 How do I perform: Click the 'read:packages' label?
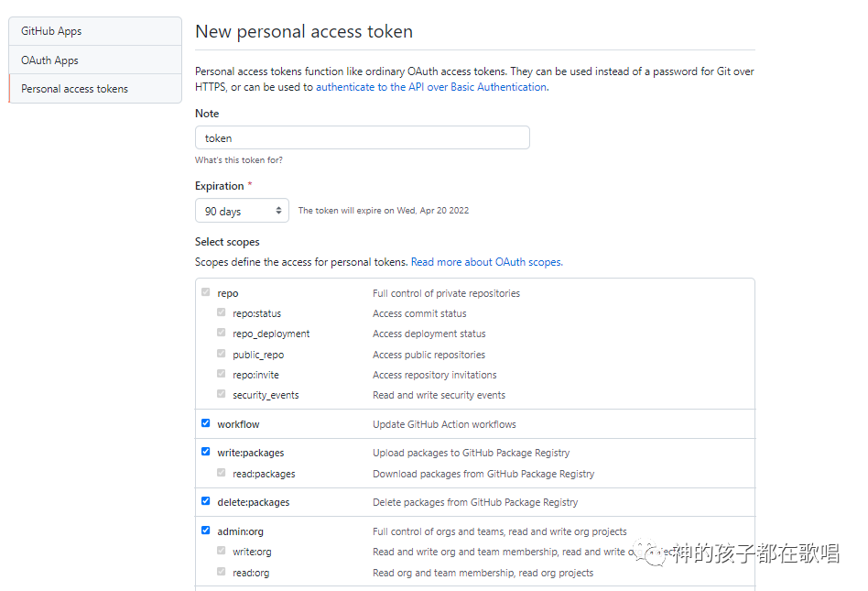click(x=264, y=474)
